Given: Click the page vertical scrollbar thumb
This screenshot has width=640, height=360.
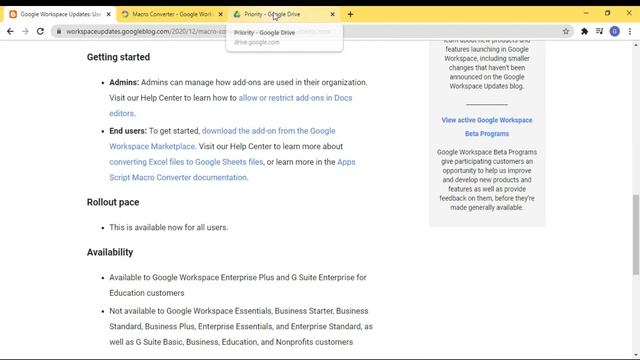Looking at the screenshot, I should tap(636, 235).
